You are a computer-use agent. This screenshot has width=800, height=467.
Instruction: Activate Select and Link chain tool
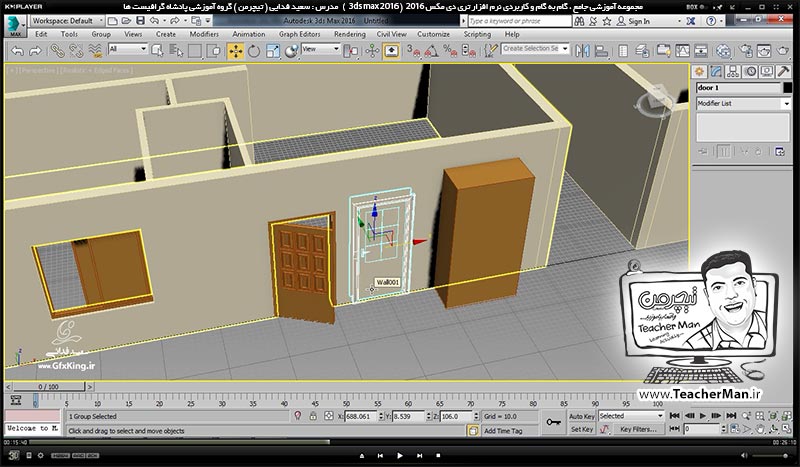tap(57, 51)
